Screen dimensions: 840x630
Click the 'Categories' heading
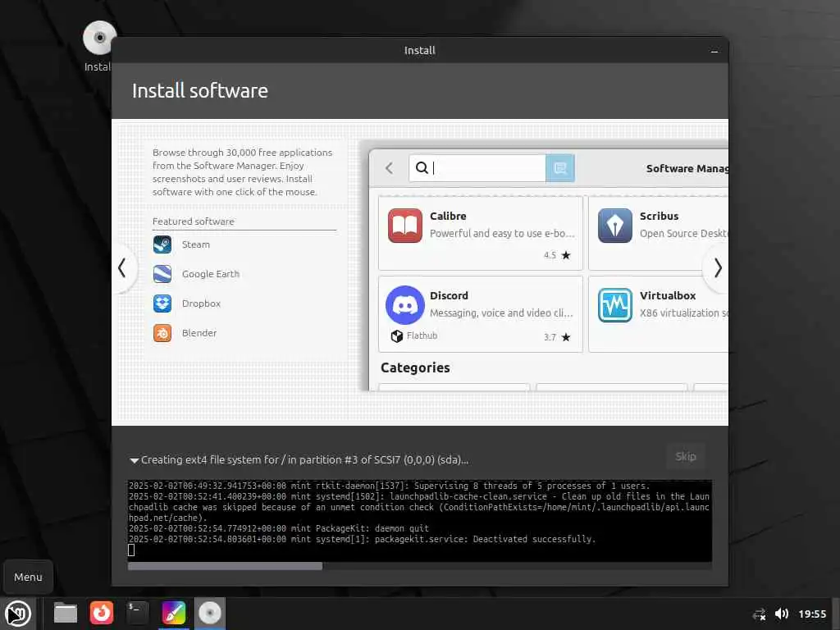coord(415,367)
